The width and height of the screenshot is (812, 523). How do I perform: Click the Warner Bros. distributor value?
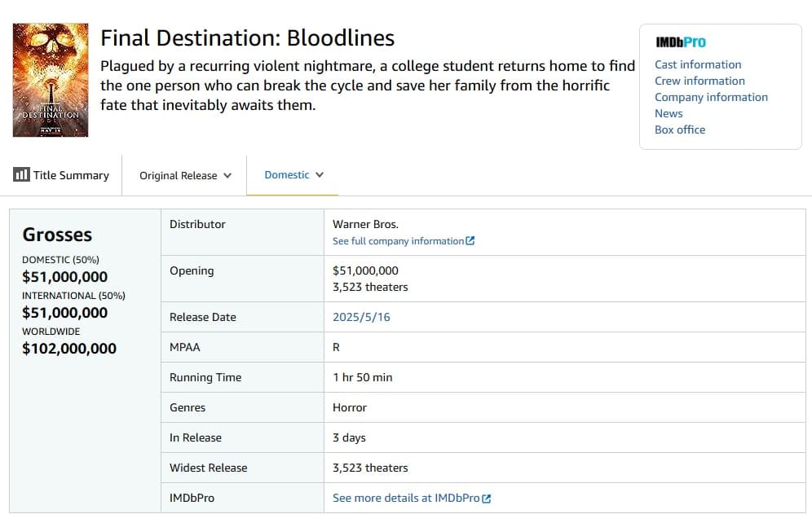coord(365,225)
